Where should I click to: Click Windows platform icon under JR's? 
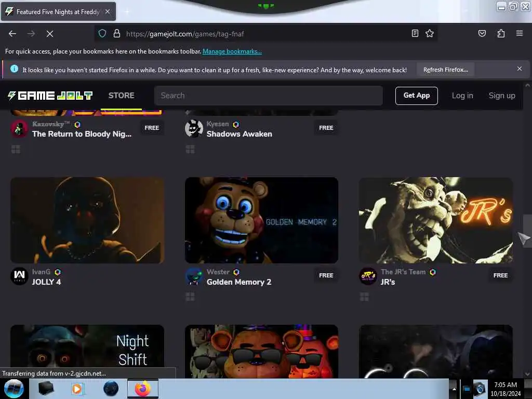364,297
